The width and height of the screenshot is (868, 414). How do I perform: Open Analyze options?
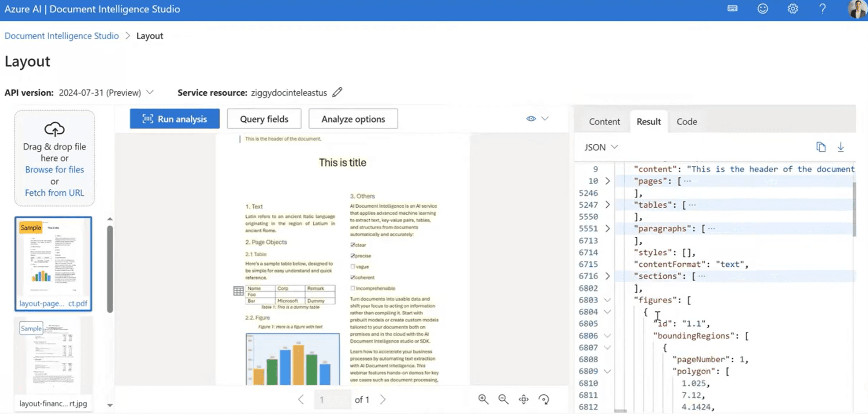[353, 118]
